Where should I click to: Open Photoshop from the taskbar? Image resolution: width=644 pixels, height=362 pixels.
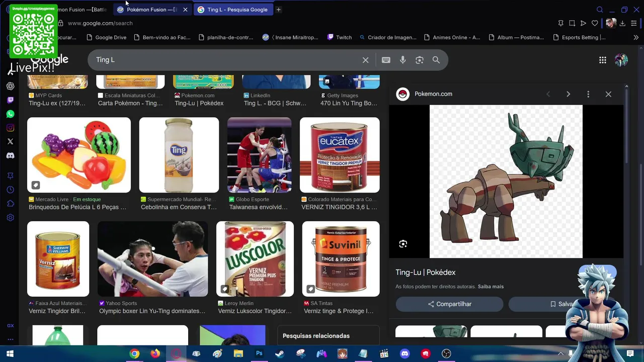[259, 354]
